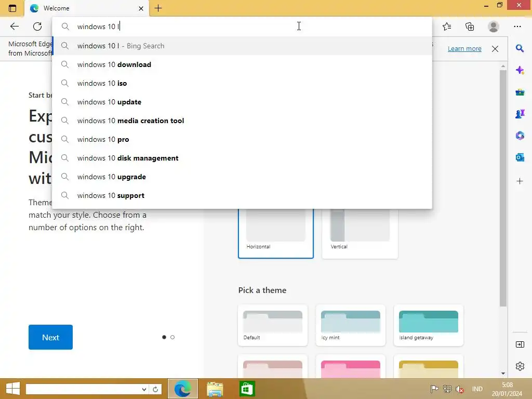
Task: Click the vertical scrollbar thumb
Action: [x=503, y=188]
